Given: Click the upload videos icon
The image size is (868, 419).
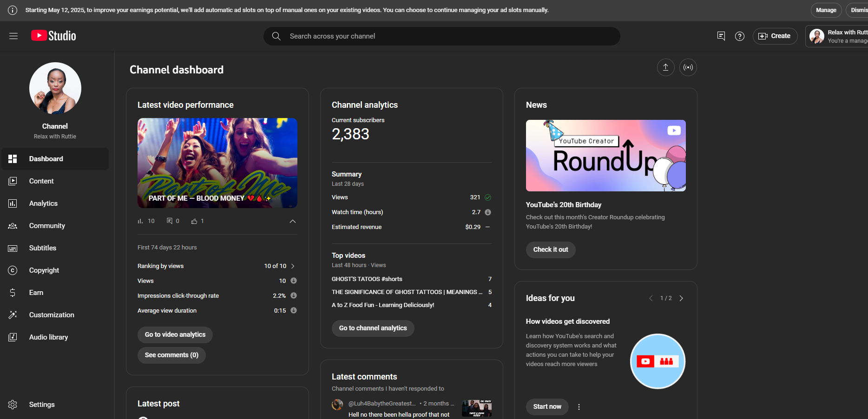Looking at the screenshot, I should point(666,67).
